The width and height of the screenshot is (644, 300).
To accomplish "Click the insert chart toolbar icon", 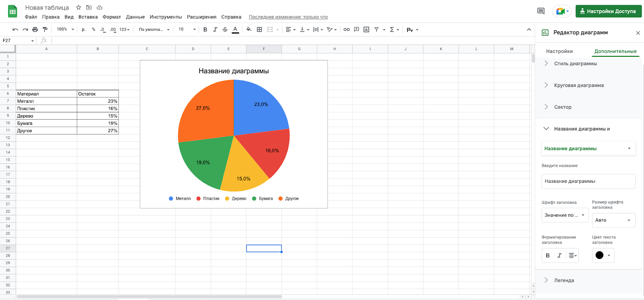I will point(366,29).
